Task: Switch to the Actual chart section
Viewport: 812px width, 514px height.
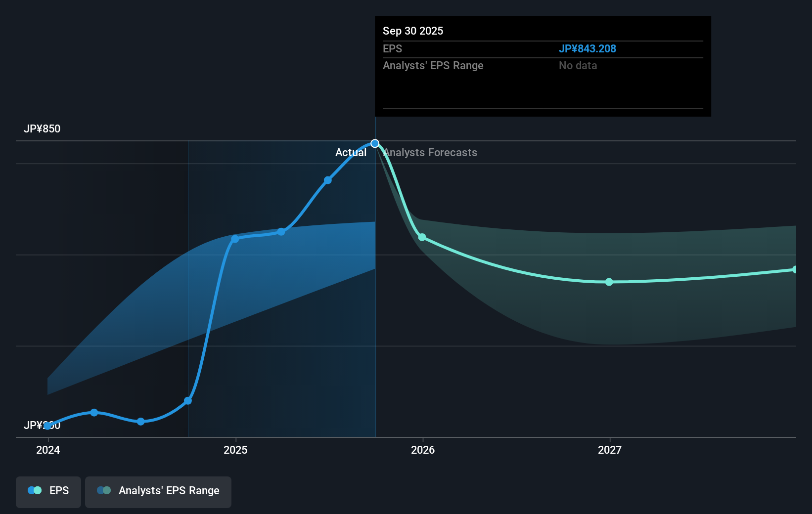Action: click(x=351, y=153)
